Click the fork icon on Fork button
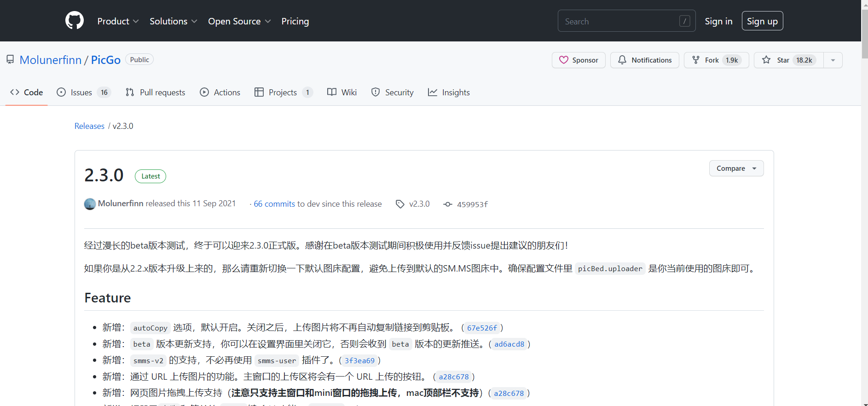 [696, 60]
